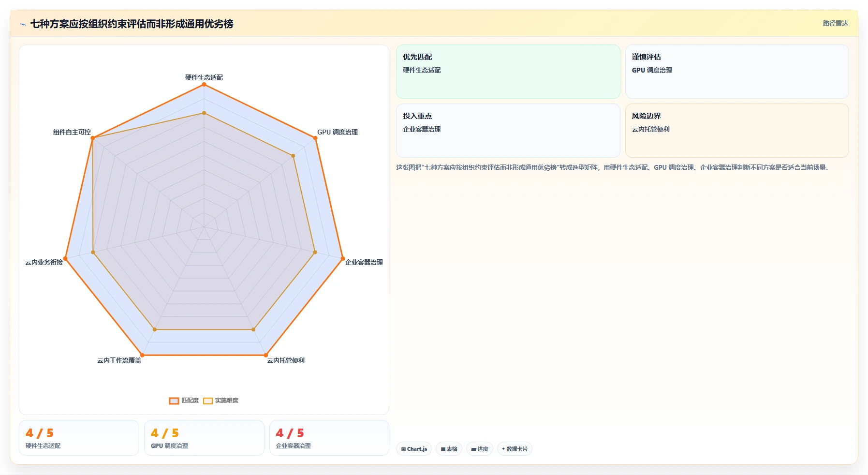The width and height of the screenshot is (868, 475).
Task: Click the 云内业务衔接 radar axis label
Action: [x=44, y=262]
